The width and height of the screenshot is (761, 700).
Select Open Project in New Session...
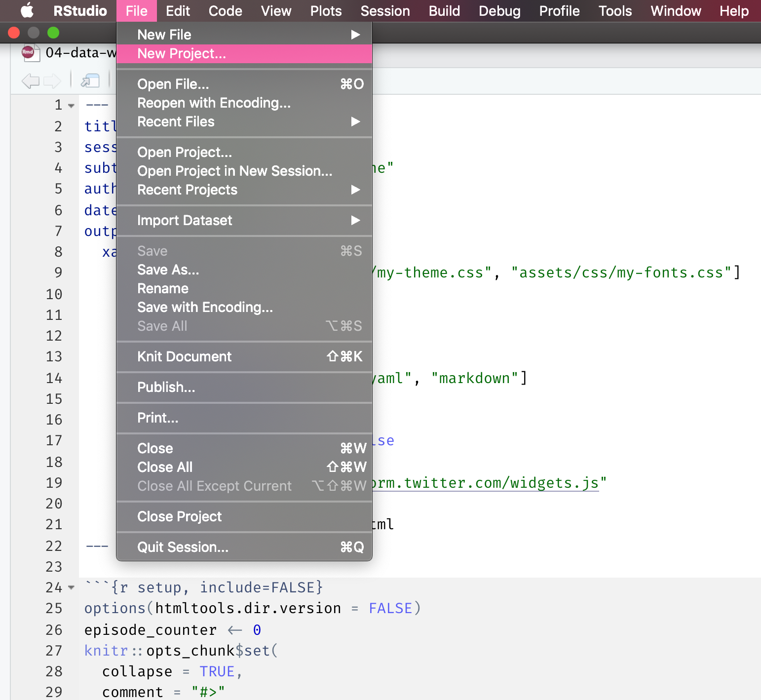pyautogui.click(x=244, y=171)
